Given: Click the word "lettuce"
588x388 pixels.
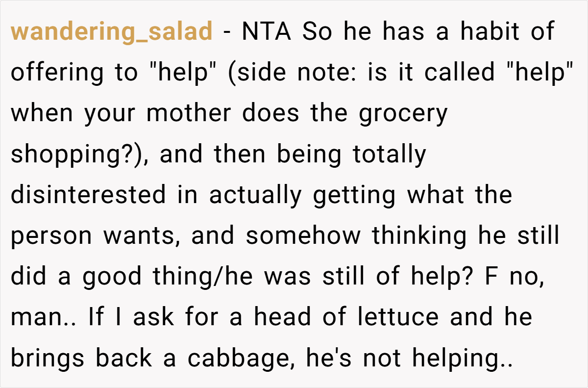Looking at the screenshot, I should pos(398,318).
